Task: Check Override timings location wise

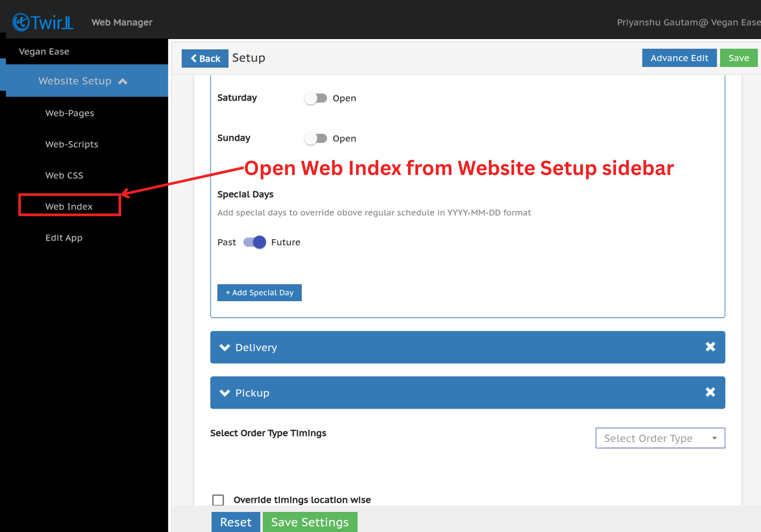Action: click(218, 500)
